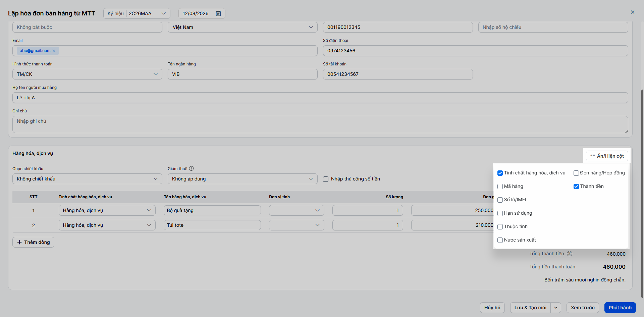
Task: Open Tính chất dropdown for row 2
Action: click(x=107, y=225)
